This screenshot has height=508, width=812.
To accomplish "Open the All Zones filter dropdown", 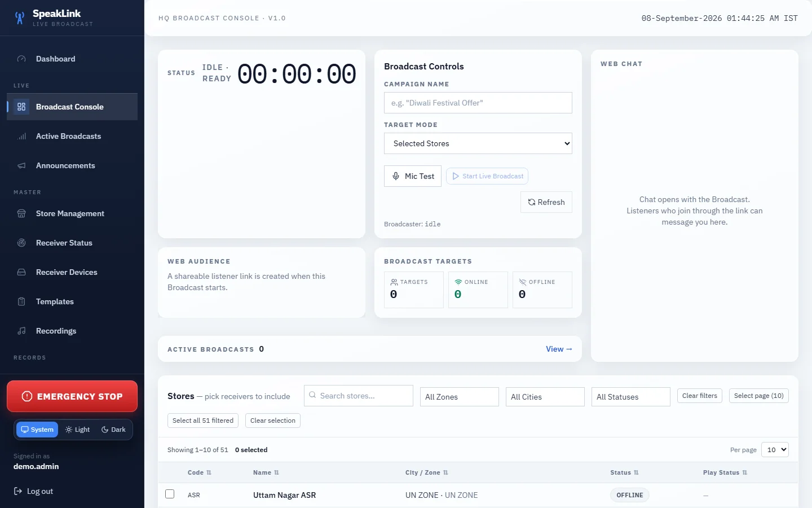I will tap(460, 397).
